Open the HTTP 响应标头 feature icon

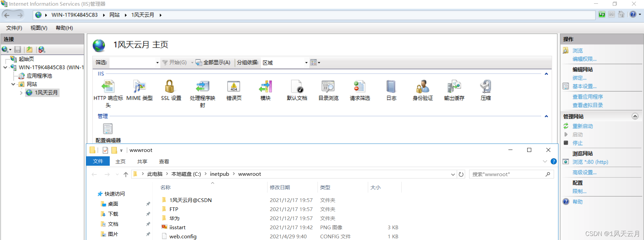pos(108,87)
